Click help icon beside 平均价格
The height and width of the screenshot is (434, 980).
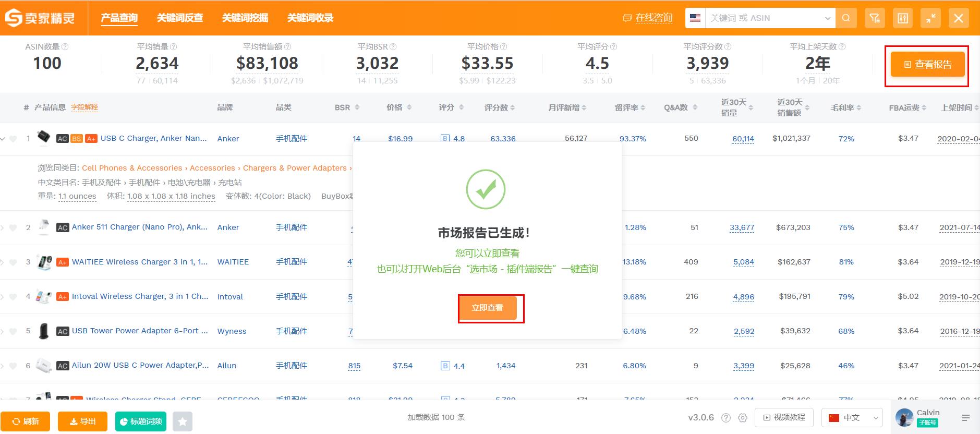pyautogui.click(x=504, y=47)
